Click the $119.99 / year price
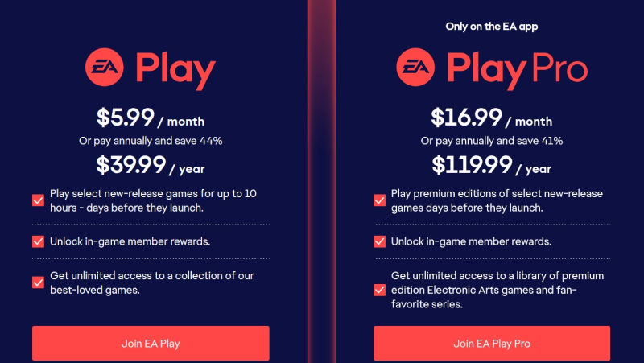This screenshot has height=363, width=644. coord(491,165)
